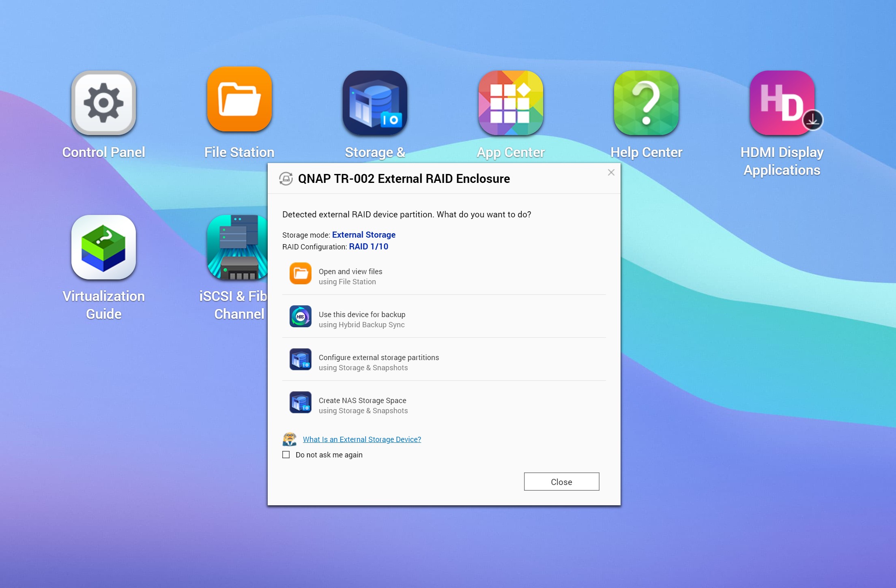Choose Use this device for backup
The height and width of the screenshot is (588, 896).
362,315
